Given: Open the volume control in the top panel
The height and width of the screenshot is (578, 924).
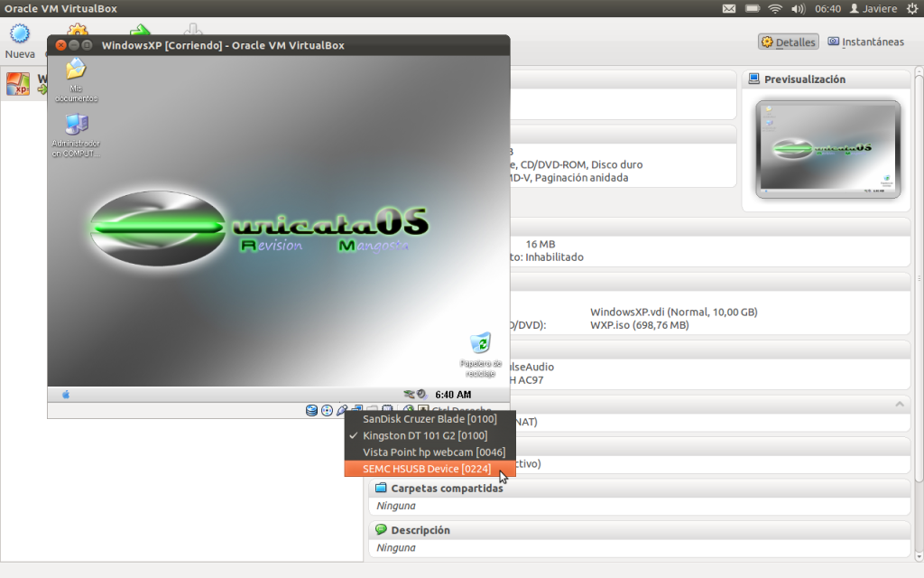Looking at the screenshot, I should coord(799,9).
